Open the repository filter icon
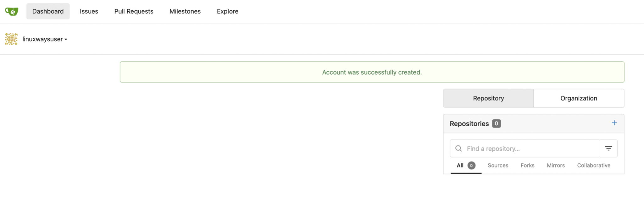Screen dimensions: 644x216 pyautogui.click(x=608, y=148)
